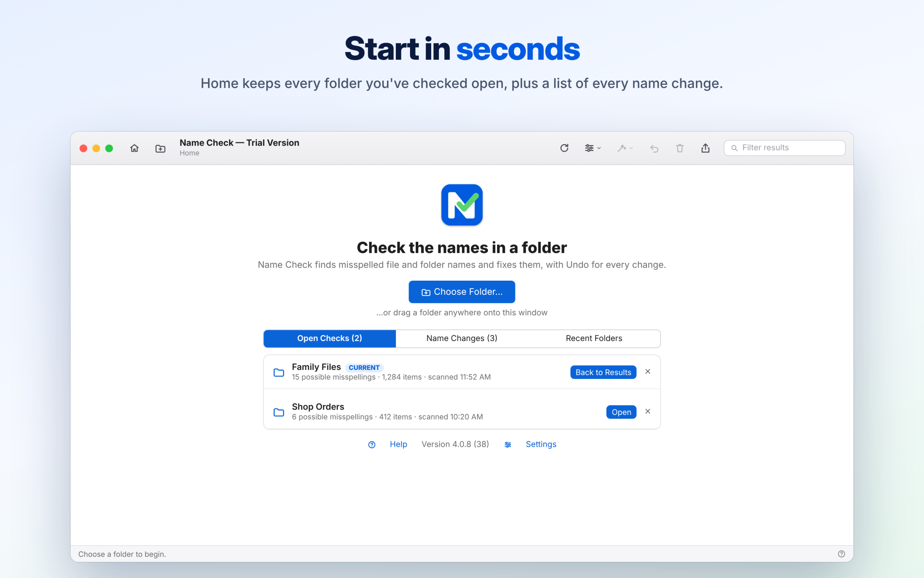Open the options sliders dropdown in toolbar
Viewport: 924px width, 578px height.
pyautogui.click(x=593, y=148)
